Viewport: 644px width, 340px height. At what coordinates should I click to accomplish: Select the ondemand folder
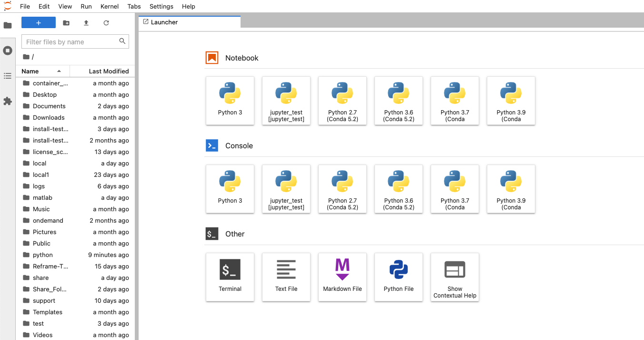[75, 220]
